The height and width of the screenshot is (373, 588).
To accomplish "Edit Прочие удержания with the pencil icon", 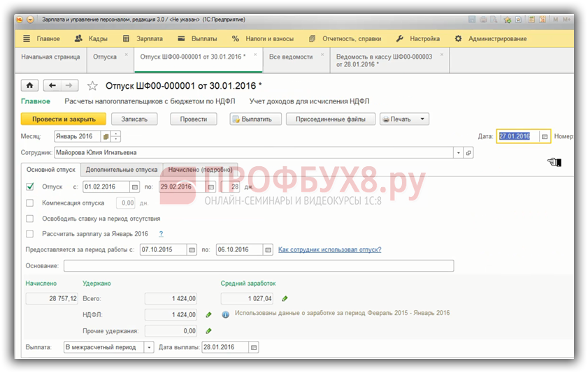I will [209, 331].
